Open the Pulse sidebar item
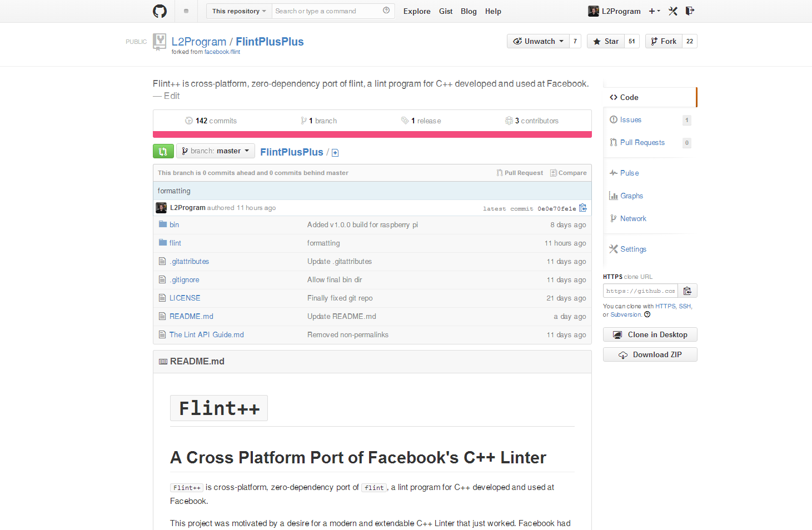The height and width of the screenshot is (530, 812). 629,173
